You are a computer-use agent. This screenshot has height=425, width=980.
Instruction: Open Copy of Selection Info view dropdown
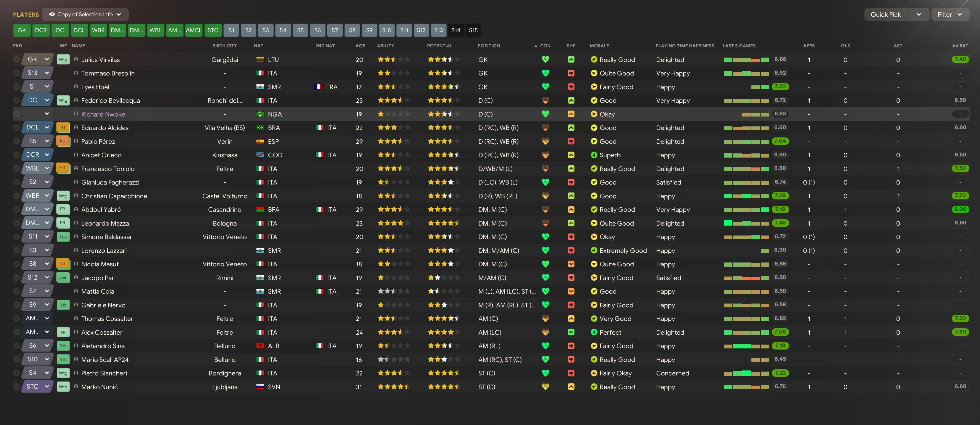coord(85,14)
